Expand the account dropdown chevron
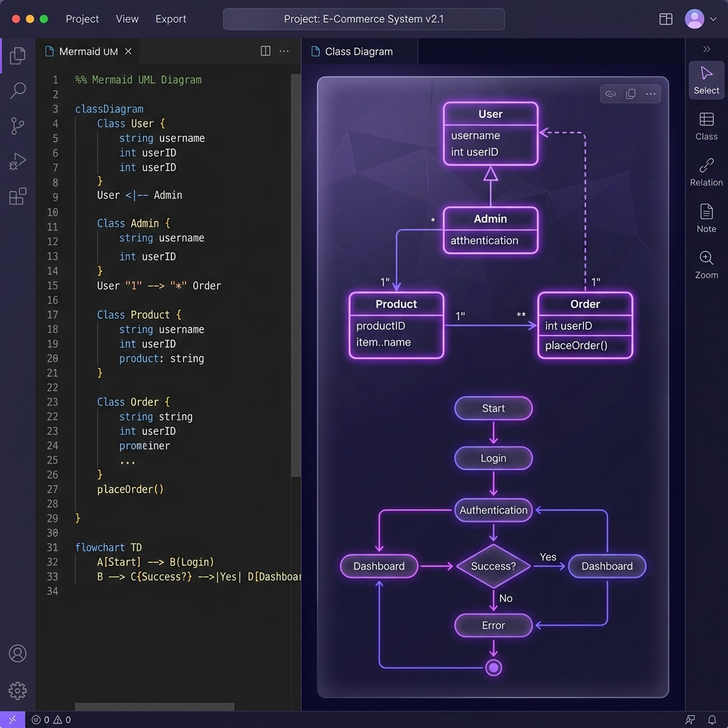This screenshot has width=728, height=728. 714,19
